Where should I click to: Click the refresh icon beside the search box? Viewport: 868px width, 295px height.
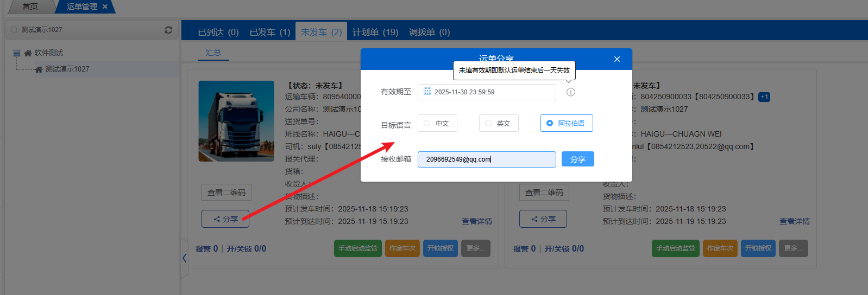click(168, 30)
